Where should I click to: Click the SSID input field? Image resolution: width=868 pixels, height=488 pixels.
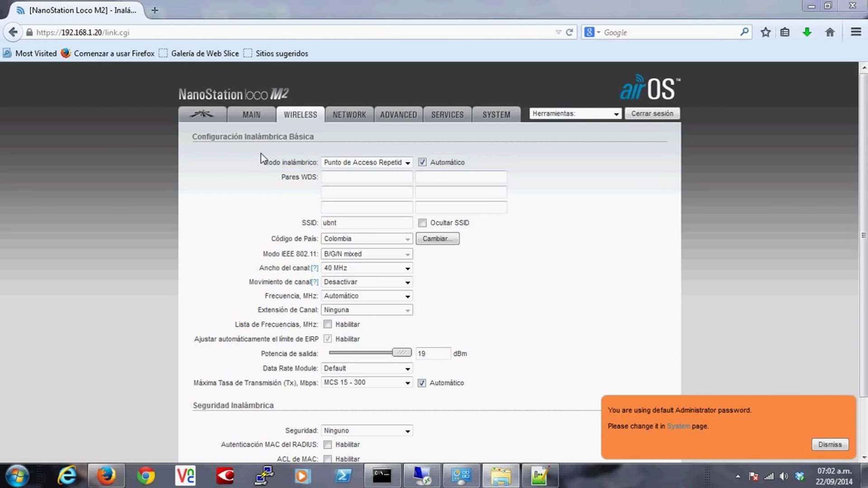[367, 223]
